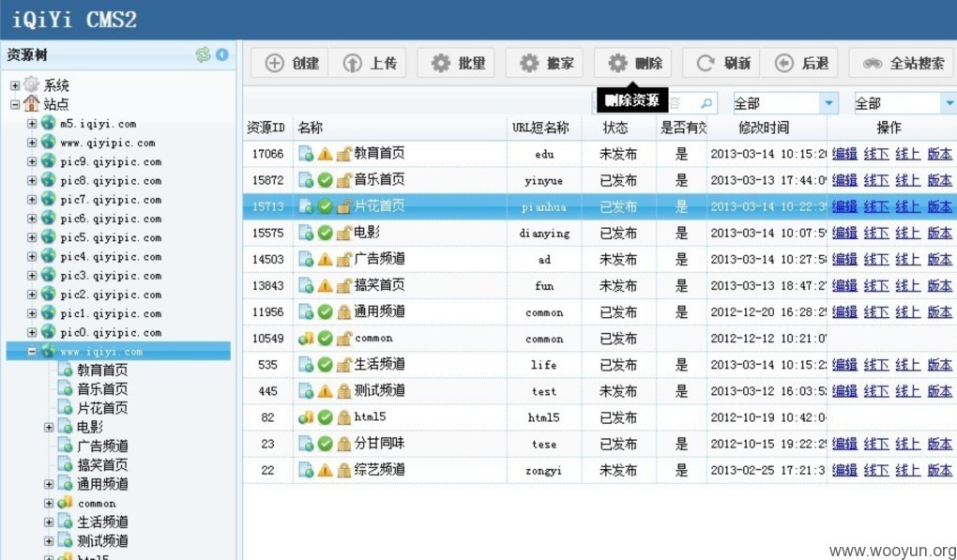Click the 创建 create button
Viewport: 957px width, 560px height.
tap(290, 63)
